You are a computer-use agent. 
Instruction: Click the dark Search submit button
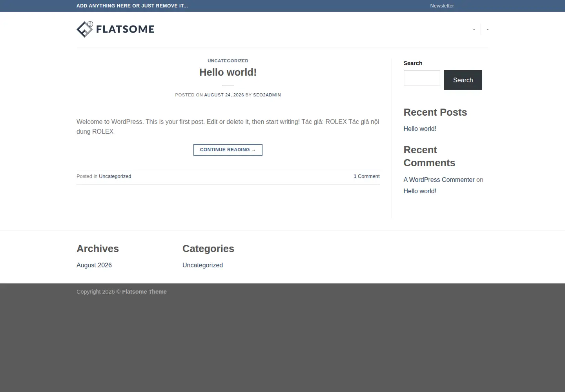click(x=463, y=80)
